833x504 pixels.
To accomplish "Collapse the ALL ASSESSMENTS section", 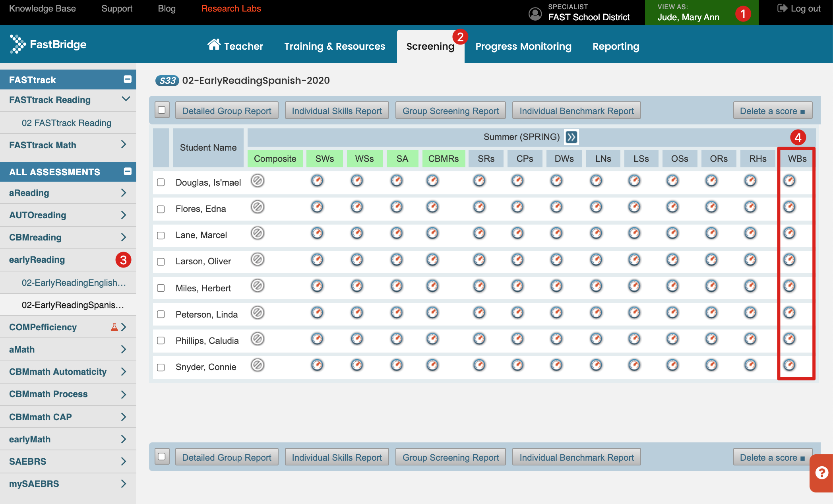I will (128, 171).
